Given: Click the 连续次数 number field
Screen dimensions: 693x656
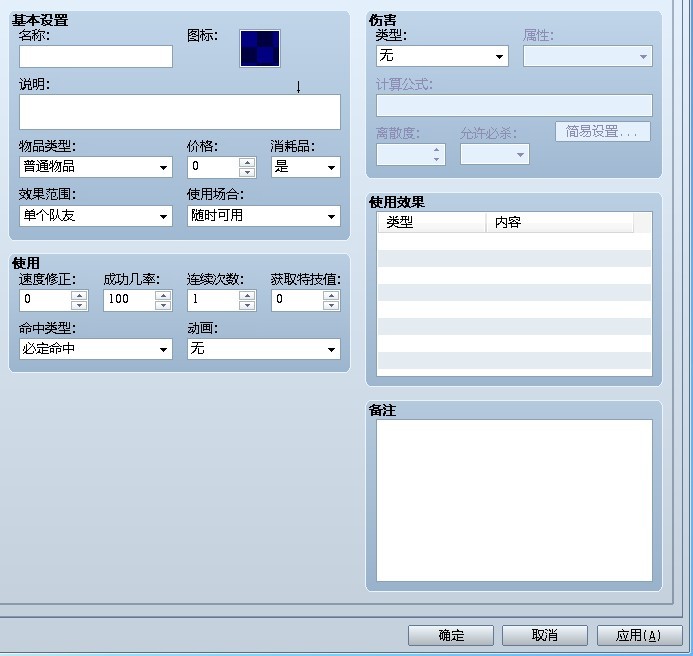Looking at the screenshot, I should click(213, 300).
